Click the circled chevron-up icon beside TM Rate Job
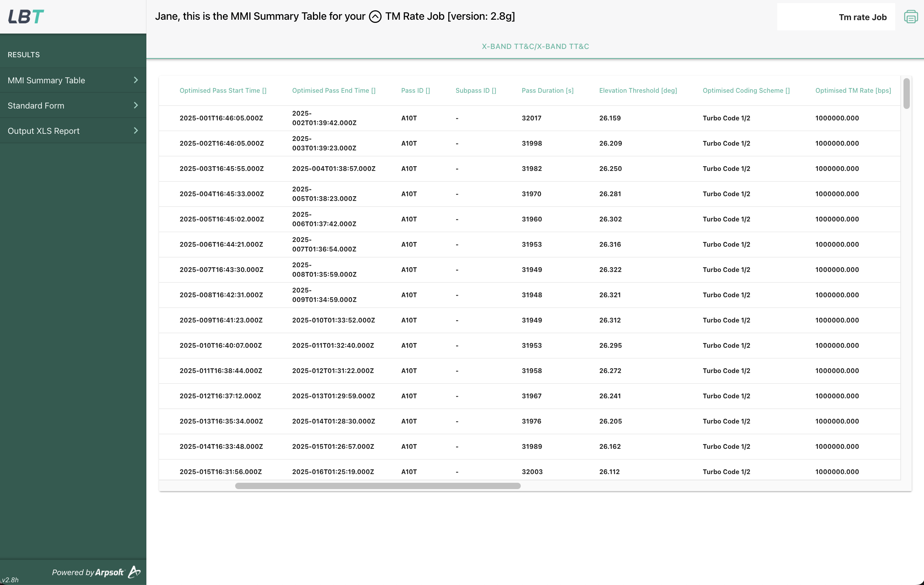The image size is (924, 585). [x=375, y=17]
